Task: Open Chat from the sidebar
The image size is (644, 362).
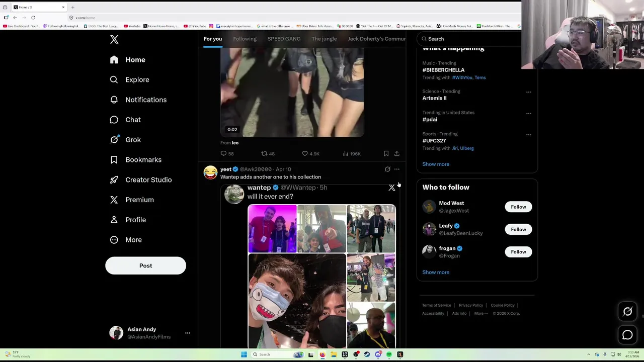Action: [125, 120]
